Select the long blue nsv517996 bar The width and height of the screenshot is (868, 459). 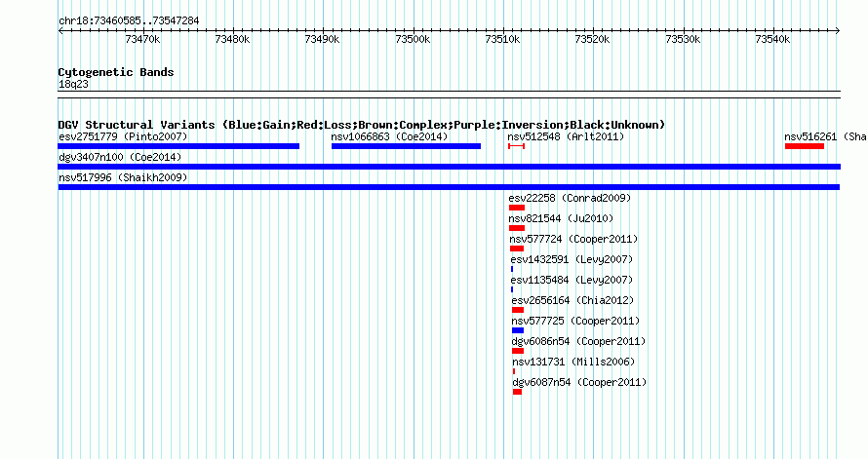click(449, 187)
